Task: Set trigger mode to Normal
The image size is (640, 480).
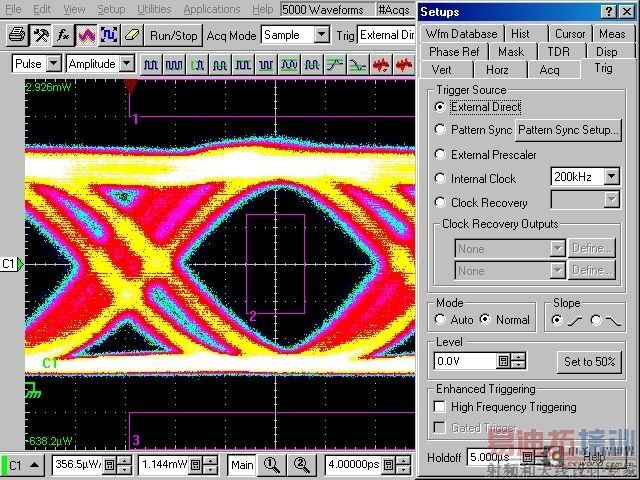Action: tap(485, 319)
